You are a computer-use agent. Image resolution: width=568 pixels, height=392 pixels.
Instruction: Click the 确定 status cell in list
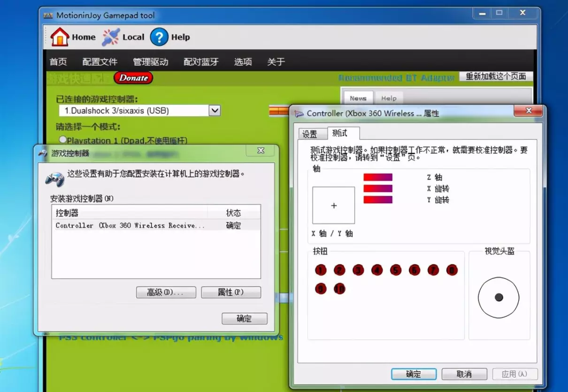pyautogui.click(x=233, y=225)
